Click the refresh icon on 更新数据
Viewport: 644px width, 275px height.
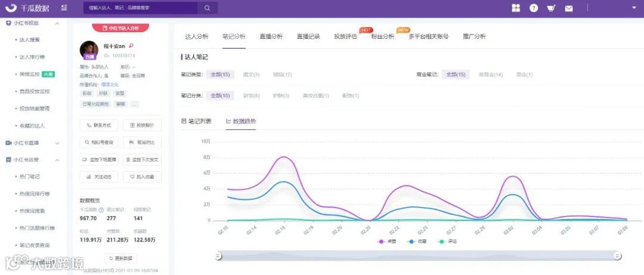[x=111, y=258]
